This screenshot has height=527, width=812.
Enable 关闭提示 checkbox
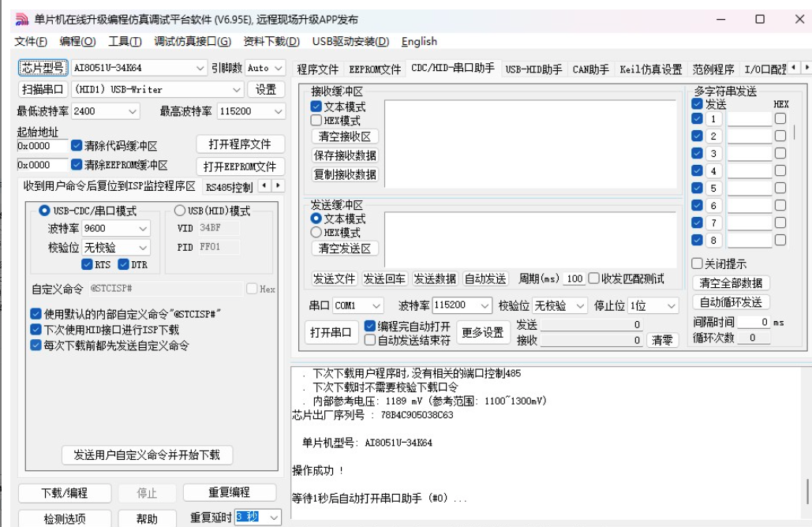(697, 263)
